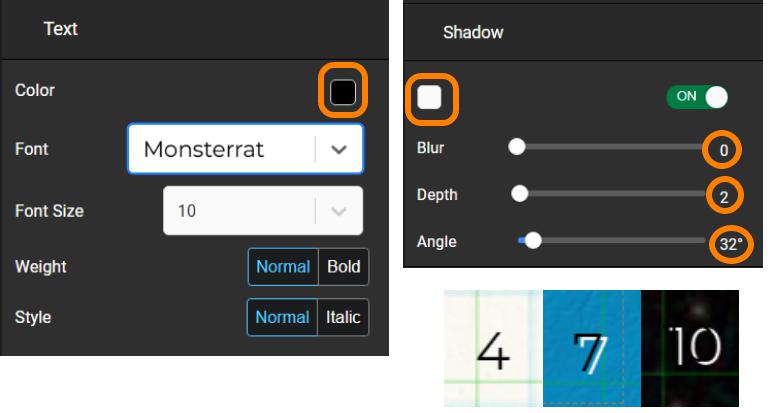
Task: Click the Blur value 0
Action: pos(724,150)
